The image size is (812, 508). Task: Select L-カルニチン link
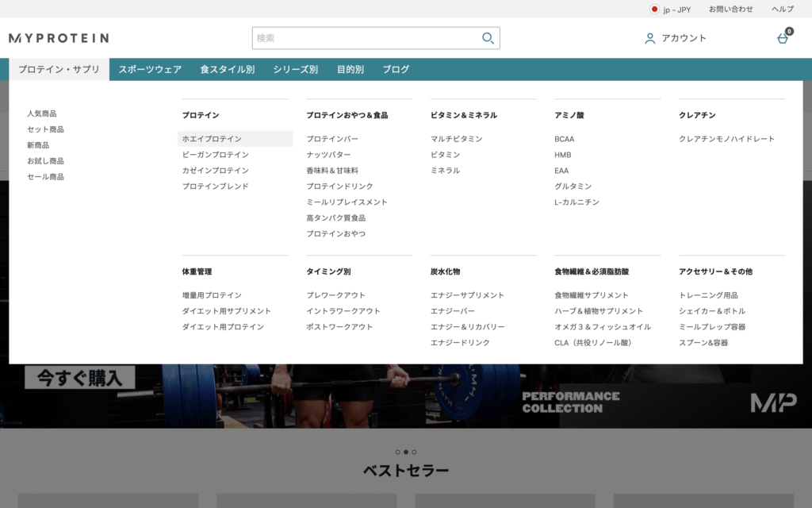tap(577, 202)
